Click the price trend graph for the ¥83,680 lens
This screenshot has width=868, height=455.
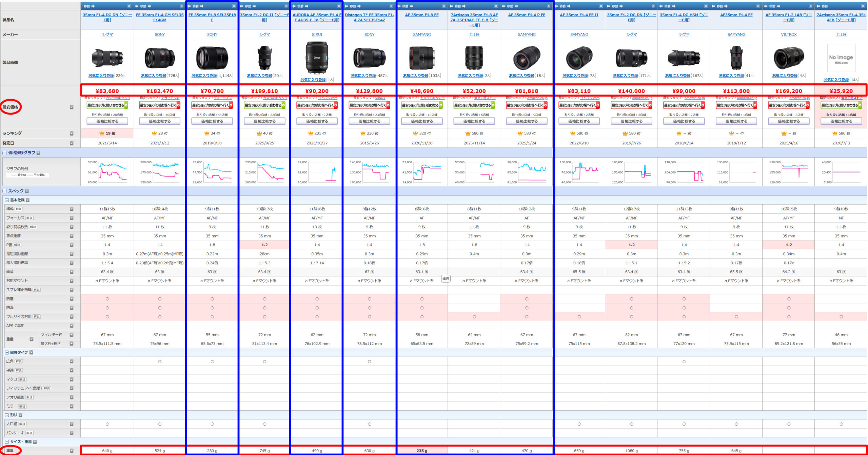pyautogui.click(x=107, y=172)
